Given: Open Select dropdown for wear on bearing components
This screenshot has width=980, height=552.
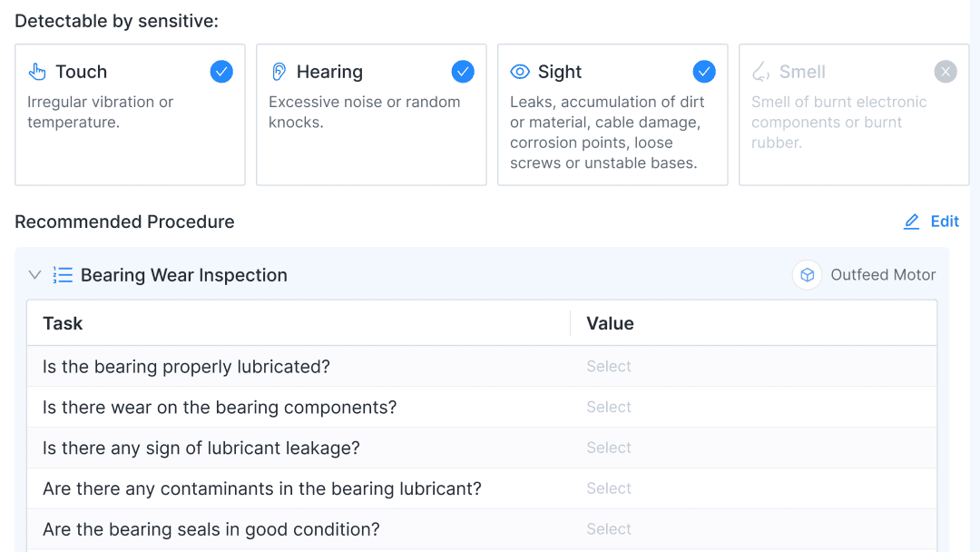Looking at the screenshot, I should (x=609, y=408).
